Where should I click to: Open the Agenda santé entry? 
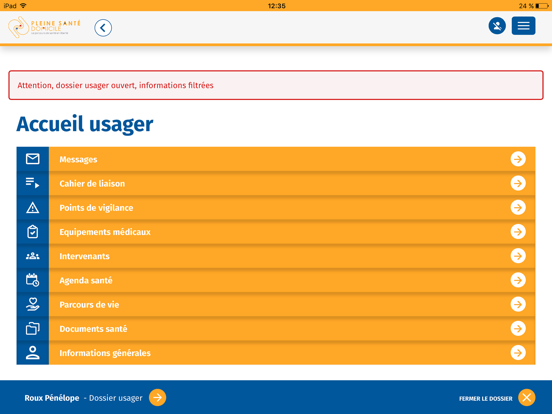coord(276,280)
